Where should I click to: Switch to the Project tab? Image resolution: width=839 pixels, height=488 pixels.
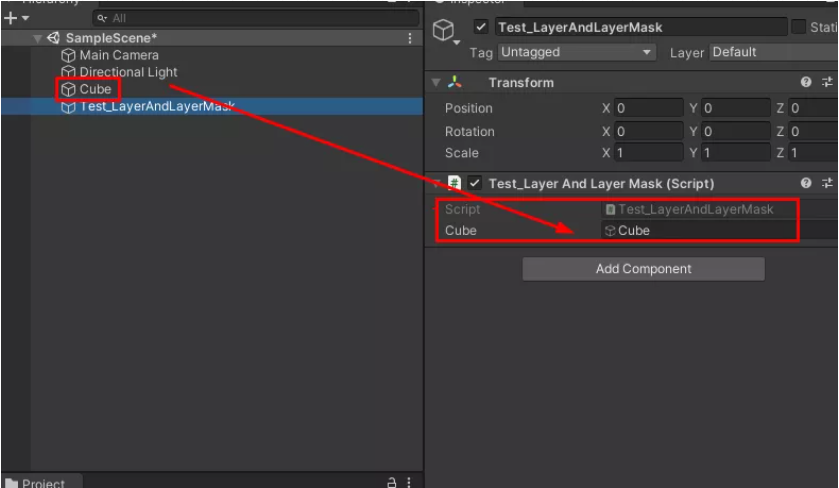pyautogui.click(x=42, y=482)
